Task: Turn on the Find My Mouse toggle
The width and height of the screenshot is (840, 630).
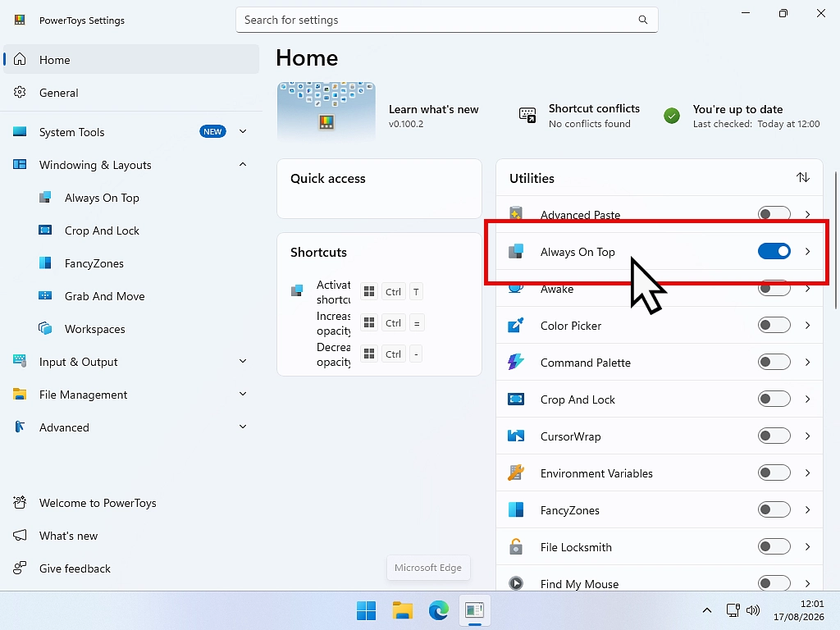Action: click(x=774, y=583)
